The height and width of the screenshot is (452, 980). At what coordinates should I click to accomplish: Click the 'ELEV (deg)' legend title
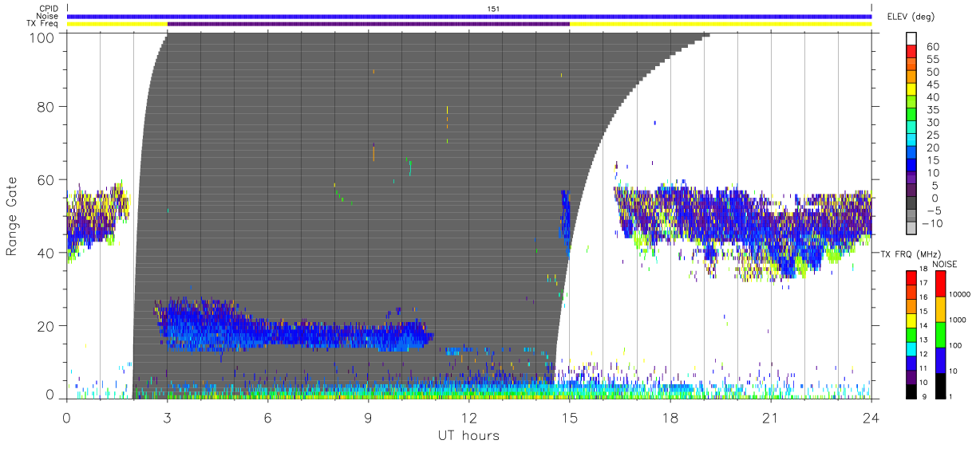pos(911,17)
